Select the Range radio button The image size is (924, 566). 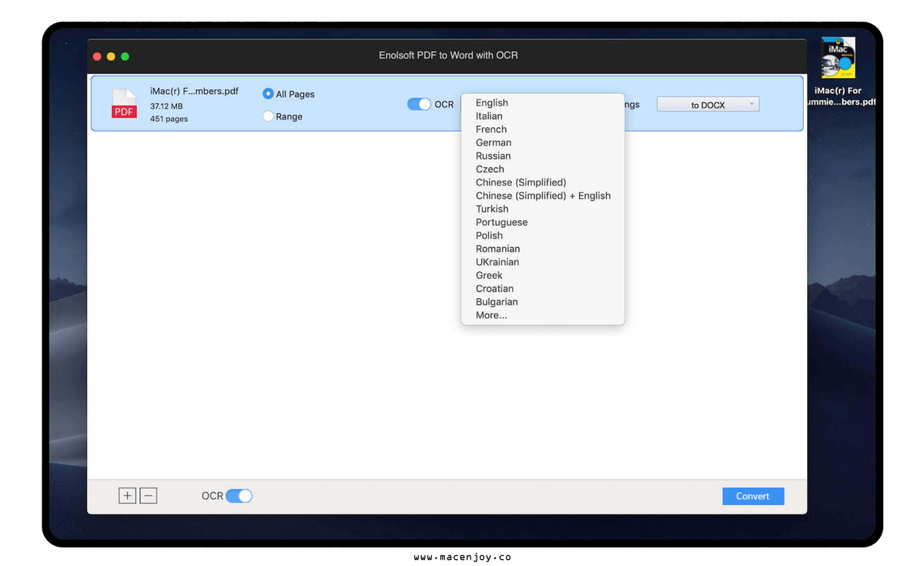pos(268,116)
